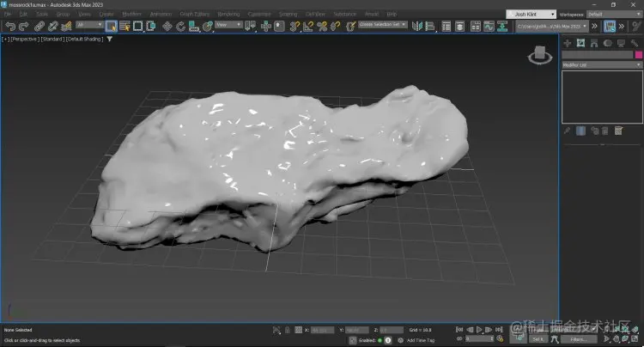Click the [Standard] viewport label
Image resolution: width=644 pixels, height=347 pixels.
coord(52,39)
